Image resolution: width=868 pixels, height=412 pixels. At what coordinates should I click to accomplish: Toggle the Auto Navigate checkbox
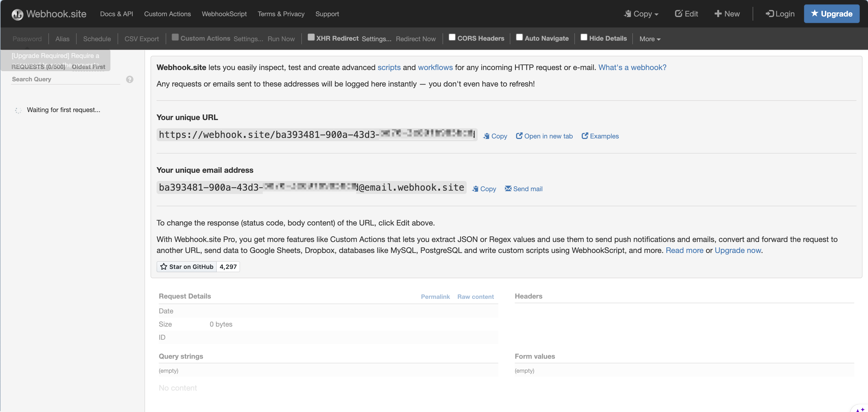(x=519, y=37)
